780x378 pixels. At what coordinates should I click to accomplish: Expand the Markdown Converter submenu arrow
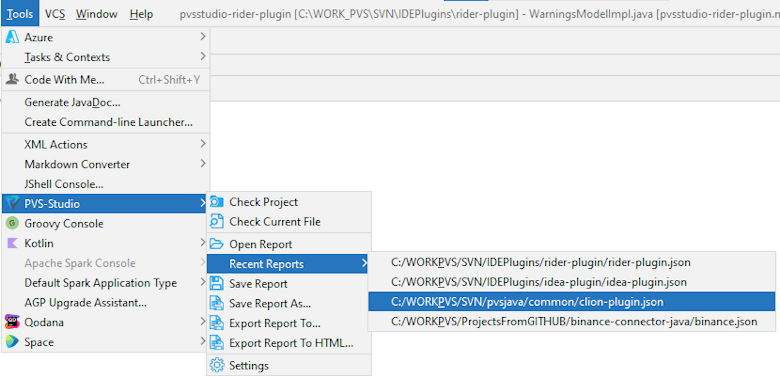(x=202, y=164)
